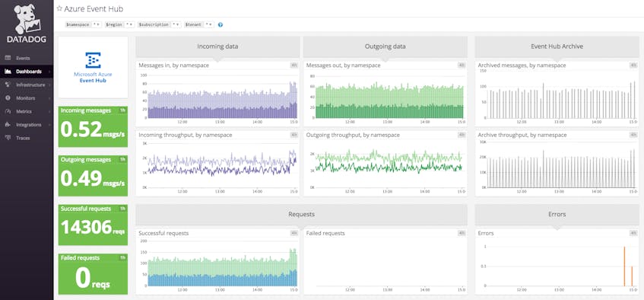This screenshot has height=300, width=644.
Task: Select the Monitors sidebar icon
Action: pyautogui.click(x=8, y=98)
